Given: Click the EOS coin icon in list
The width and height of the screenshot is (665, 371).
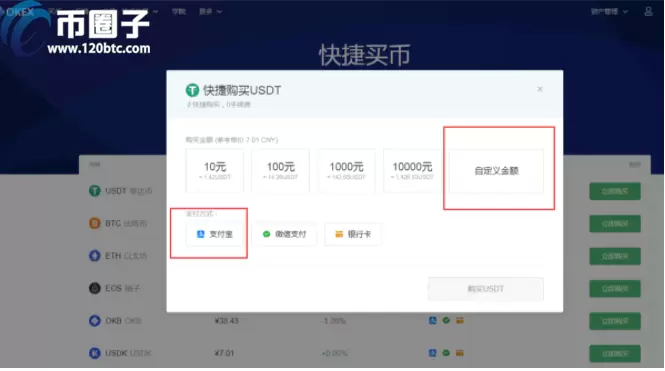Looking at the screenshot, I should click(95, 288).
